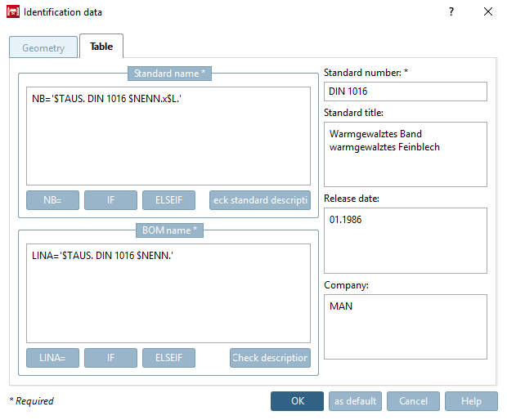Insert IF under BOM name
The image size is (507, 420).
[x=110, y=358]
